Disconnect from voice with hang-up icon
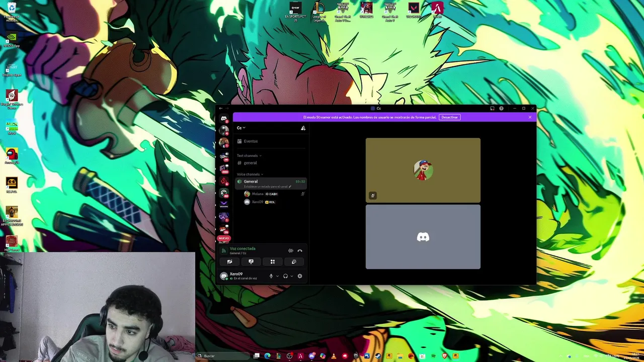644x362 pixels. [x=300, y=250]
